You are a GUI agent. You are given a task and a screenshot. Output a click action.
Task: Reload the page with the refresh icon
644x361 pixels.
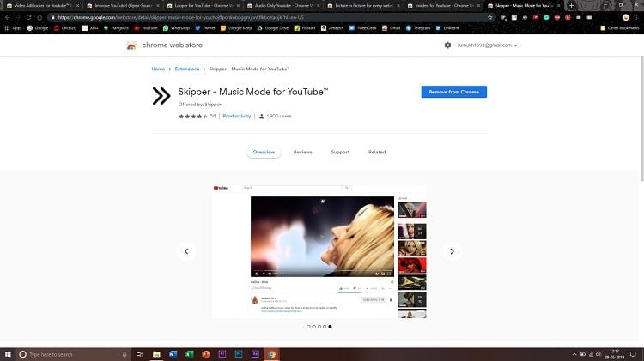click(x=28, y=18)
